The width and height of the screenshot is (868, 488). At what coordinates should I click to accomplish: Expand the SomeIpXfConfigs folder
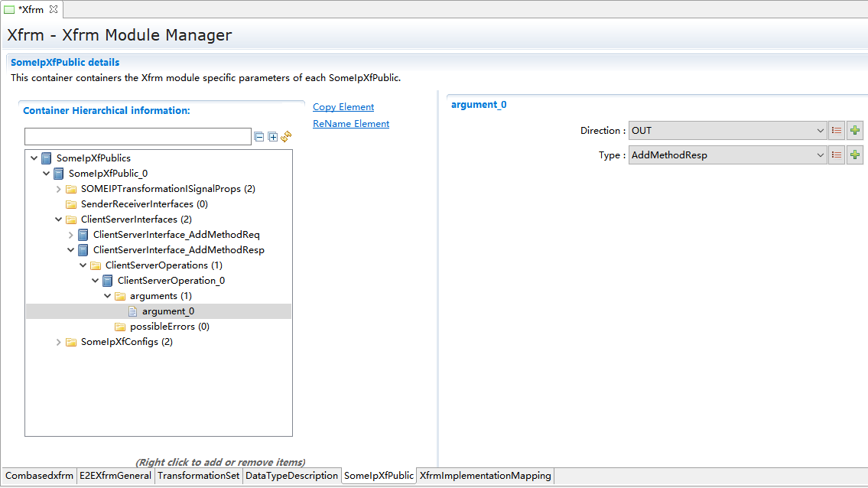59,342
